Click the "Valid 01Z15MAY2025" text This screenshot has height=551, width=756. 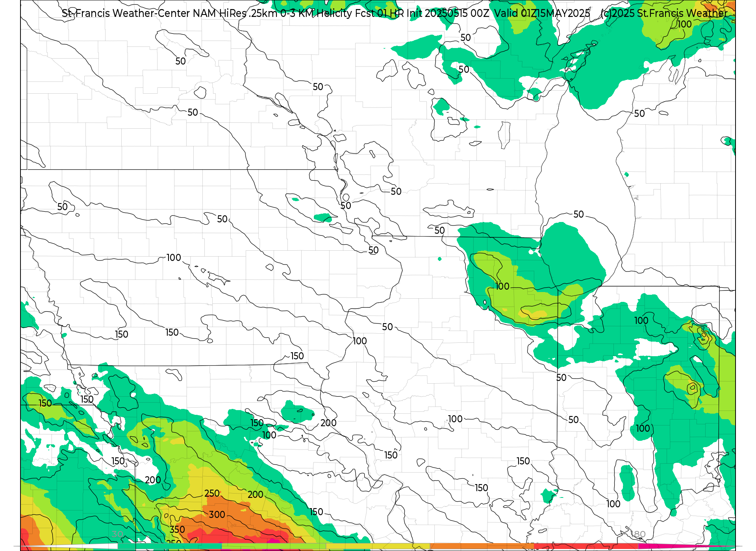542,13
